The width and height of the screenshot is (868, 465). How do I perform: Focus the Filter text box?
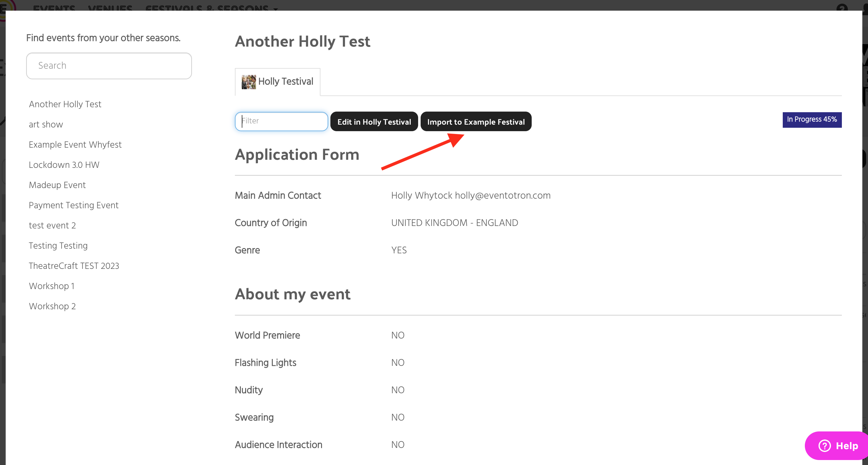pos(281,121)
